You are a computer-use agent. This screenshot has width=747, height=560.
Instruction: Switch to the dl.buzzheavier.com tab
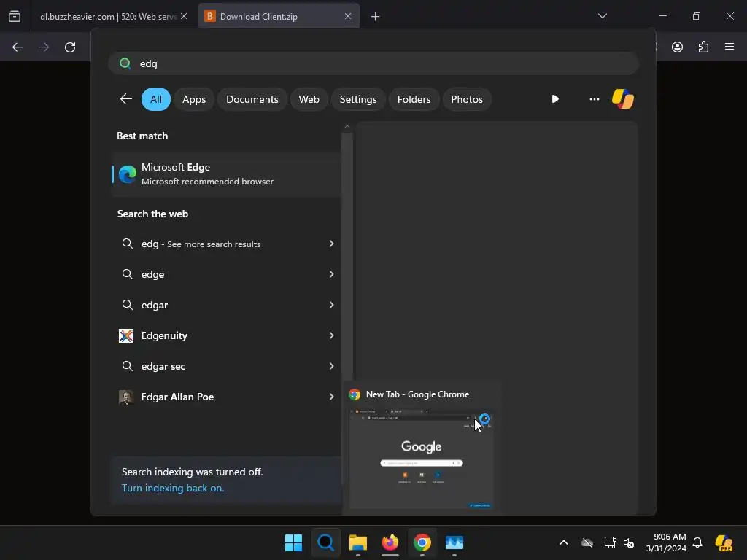click(x=109, y=16)
